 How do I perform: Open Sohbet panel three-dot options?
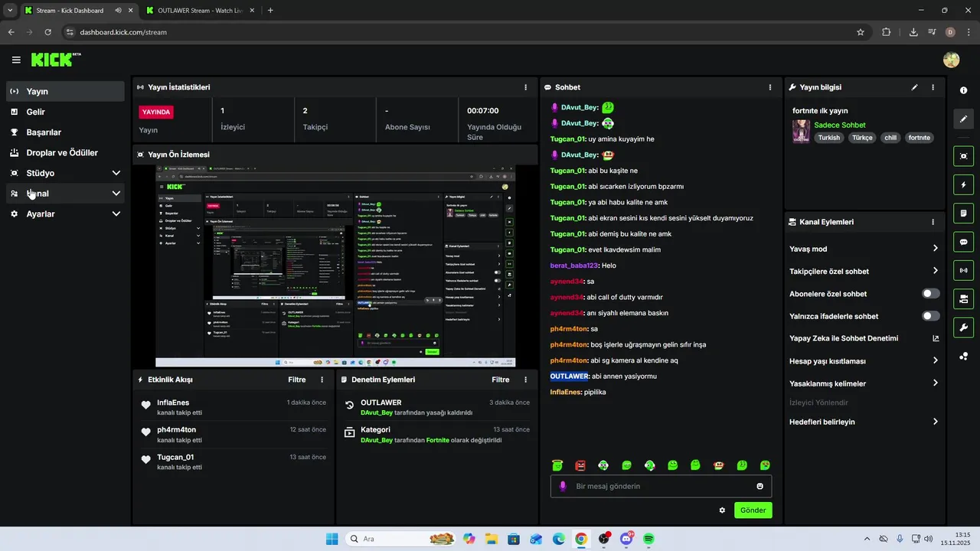tap(770, 87)
